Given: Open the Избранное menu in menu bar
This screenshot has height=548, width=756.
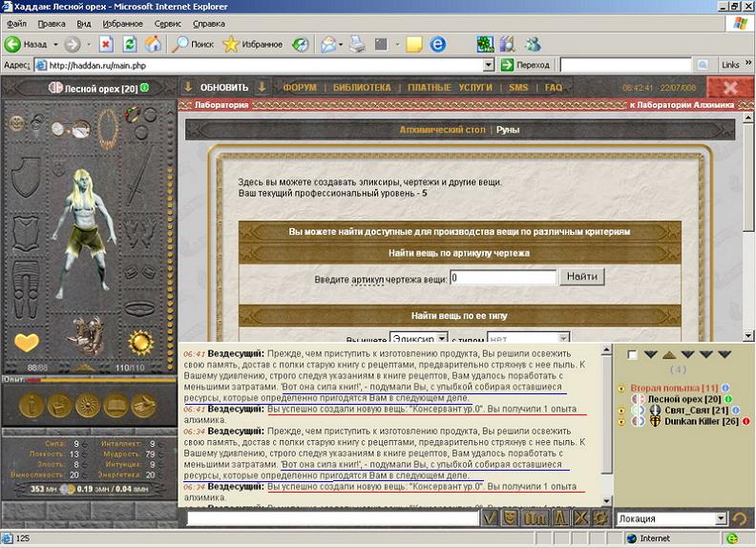Looking at the screenshot, I should 123,23.
